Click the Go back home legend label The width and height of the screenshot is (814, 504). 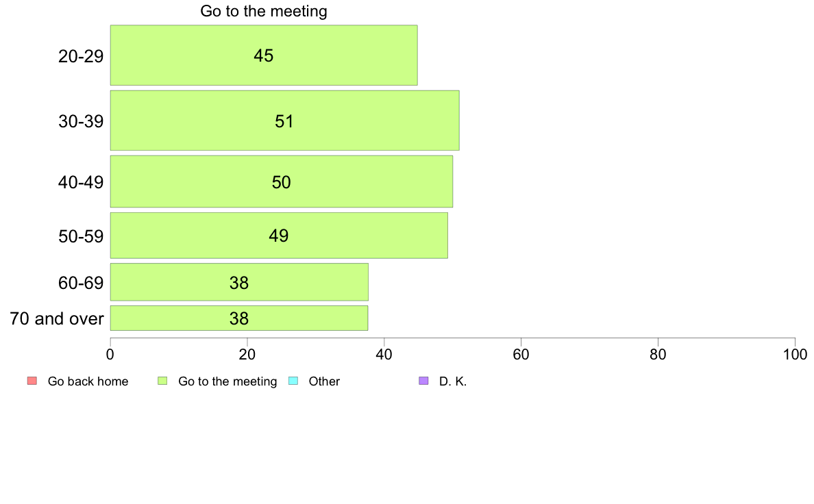click(88, 381)
